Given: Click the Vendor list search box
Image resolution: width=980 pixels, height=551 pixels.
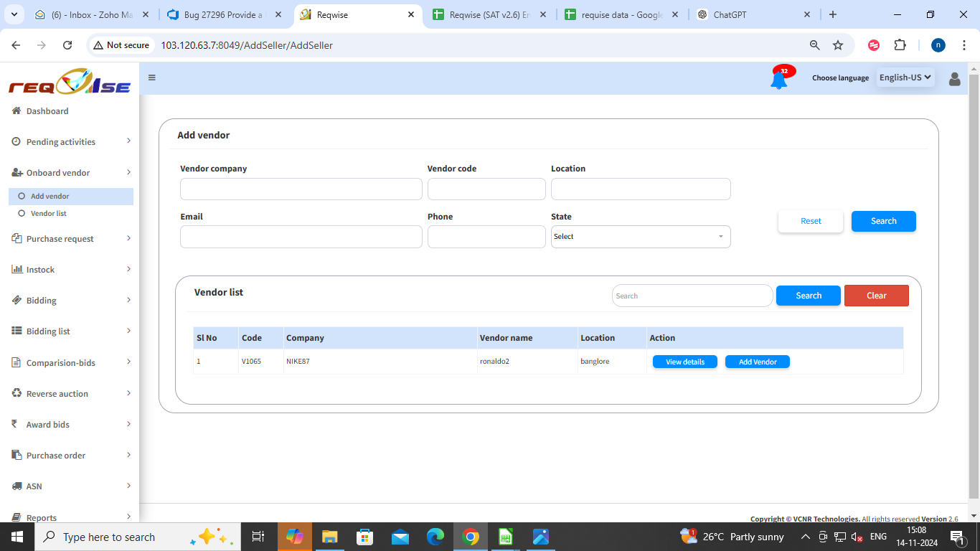Looking at the screenshot, I should (x=692, y=296).
